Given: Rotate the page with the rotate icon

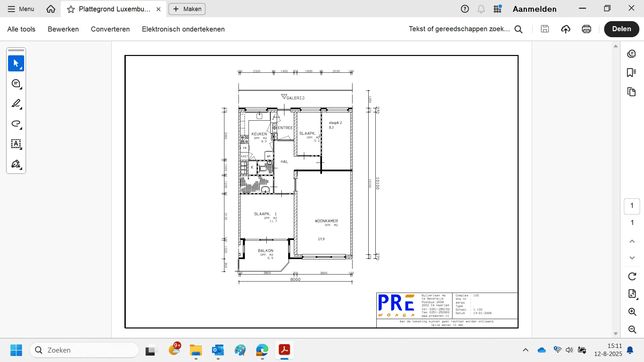Looking at the screenshot, I should [x=632, y=276].
